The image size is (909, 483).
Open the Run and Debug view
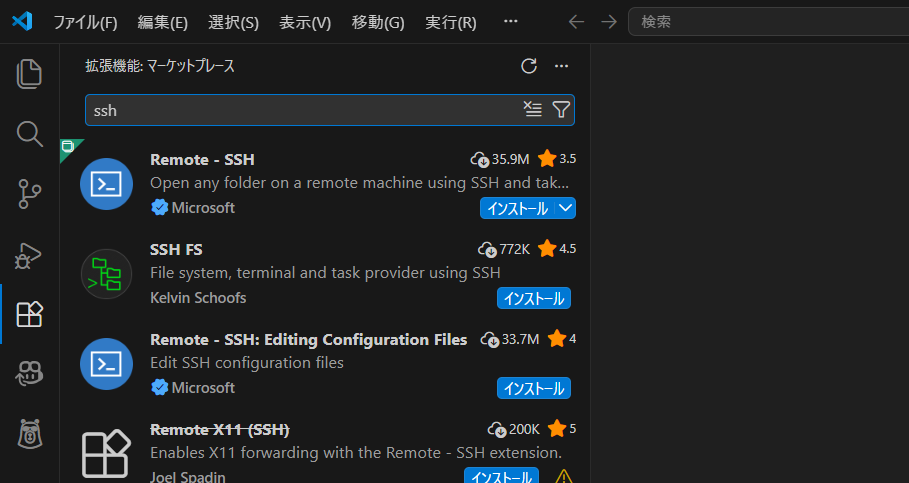click(29, 255)
